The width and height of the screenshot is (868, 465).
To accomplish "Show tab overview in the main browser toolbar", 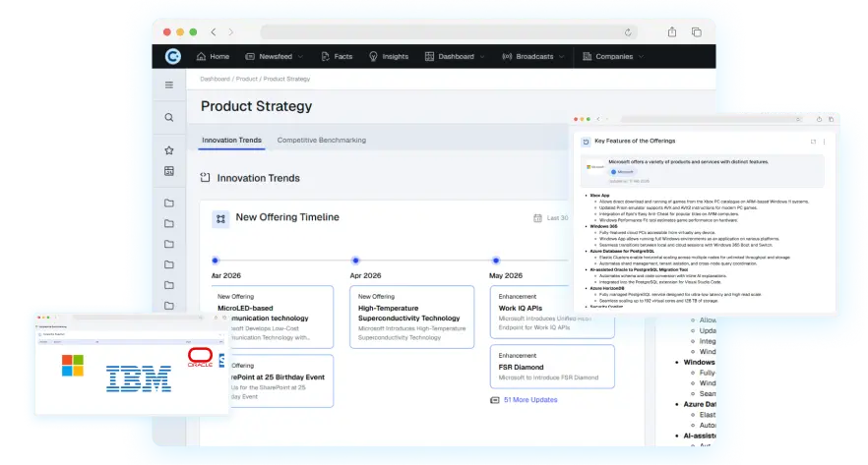I will 697,32.
